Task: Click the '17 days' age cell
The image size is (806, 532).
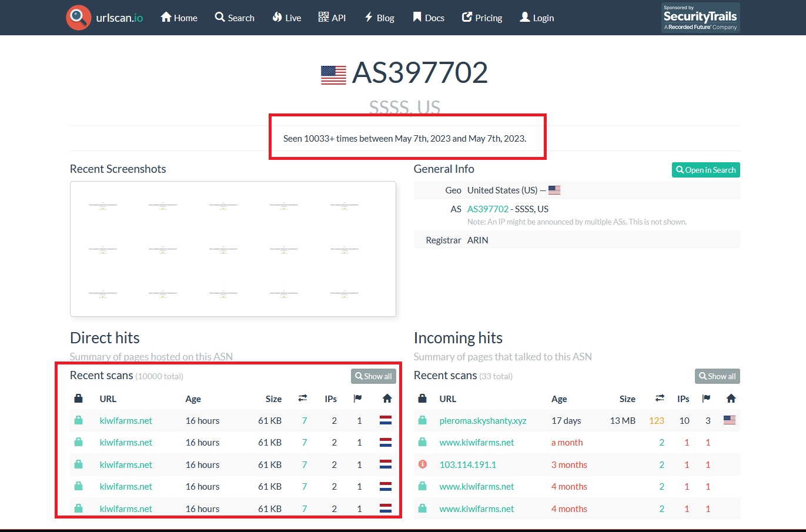Action: point(566,420)
